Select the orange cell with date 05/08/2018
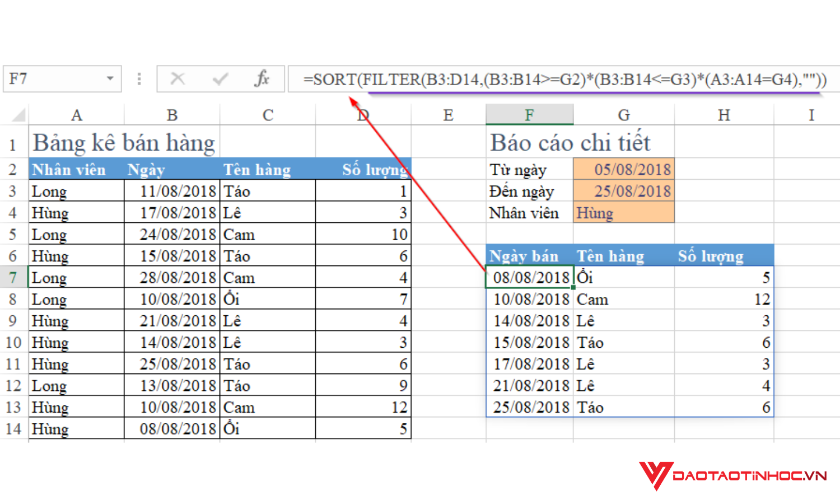 [x=623, y=169]
